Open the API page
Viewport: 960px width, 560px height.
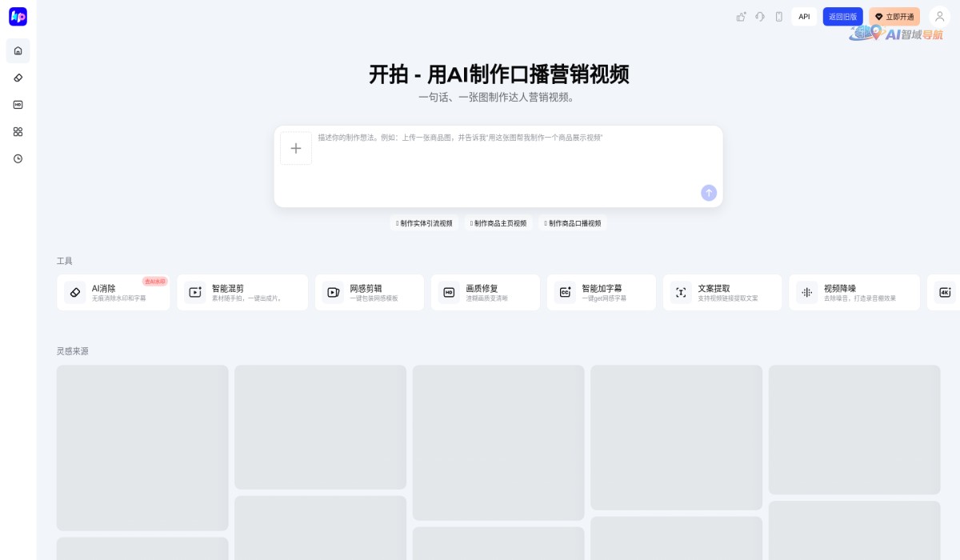point(804,16)
